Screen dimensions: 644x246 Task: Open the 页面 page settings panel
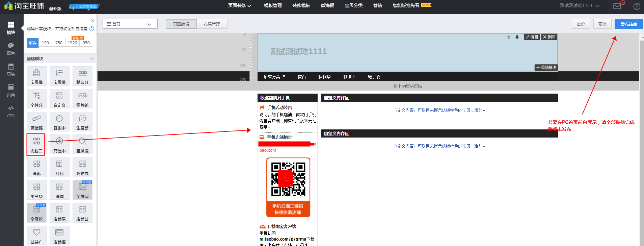point(11,91)
